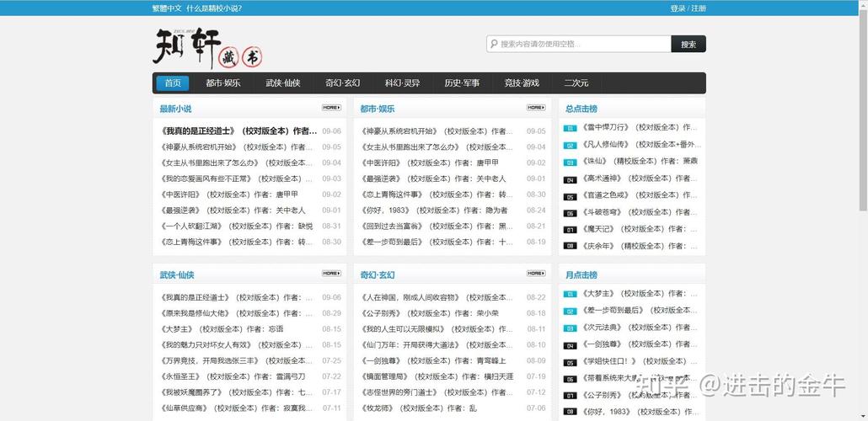Screen dimensions: 868x421
Task: Click the magnifier icon in search box
Action: pyautogui.click(x=493, y=44)
